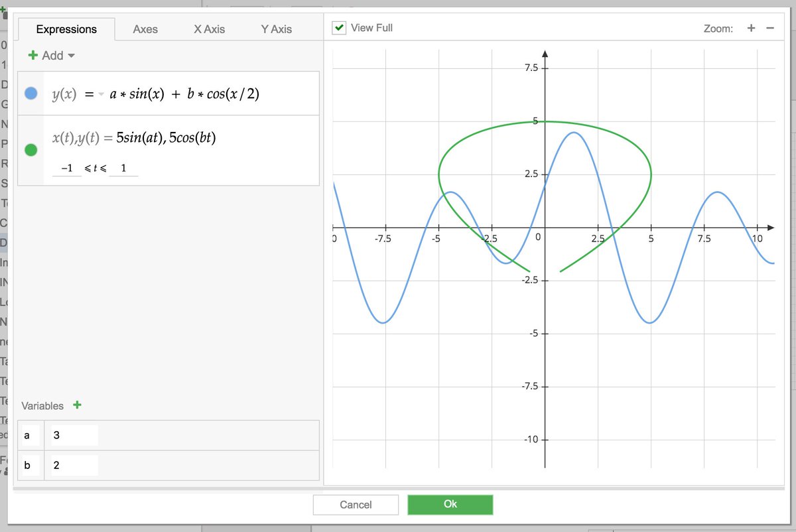The height and width of the screenshot is (532, 796).
Task: Zoom in with the plus icon
Action: tap(751, 28)
